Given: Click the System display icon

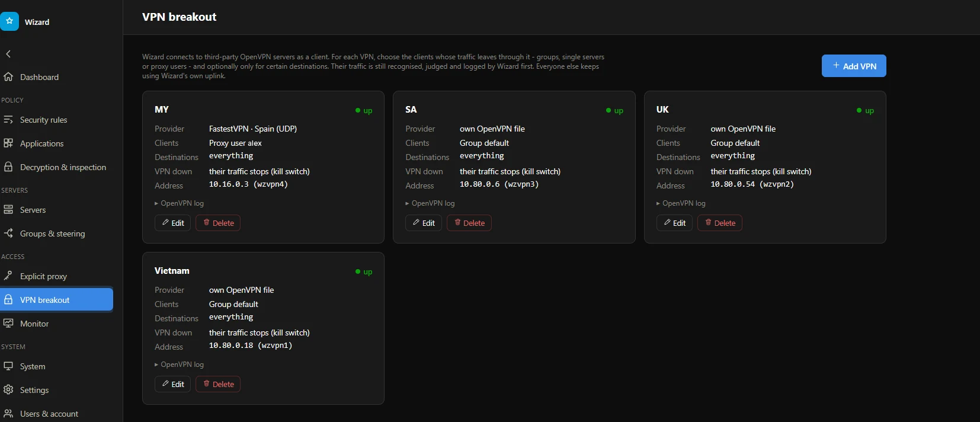Looking at the screenshot, I should point(8,366).
